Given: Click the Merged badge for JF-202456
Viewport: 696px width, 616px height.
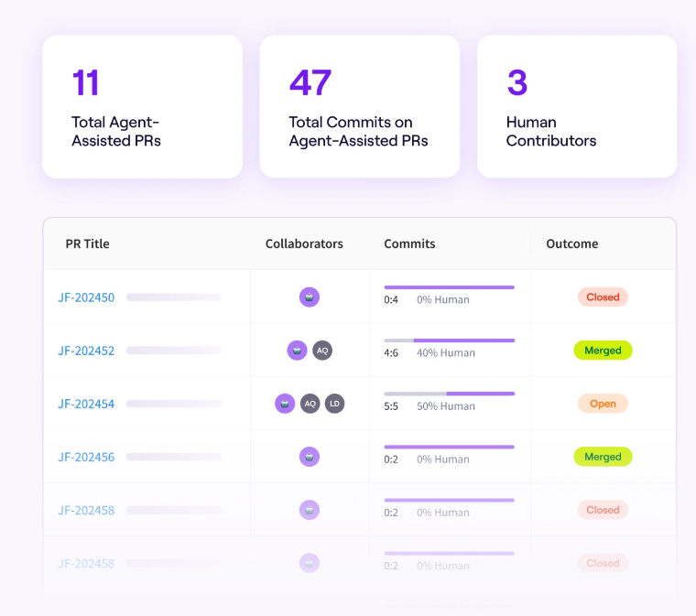Looking at the screenshot, I should click(603, 457).
